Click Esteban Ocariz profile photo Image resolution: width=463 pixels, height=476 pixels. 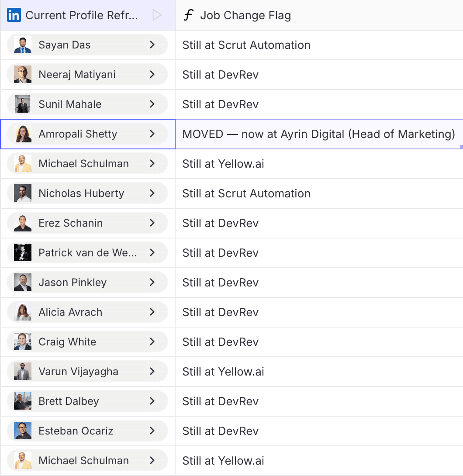coord(23,431)
